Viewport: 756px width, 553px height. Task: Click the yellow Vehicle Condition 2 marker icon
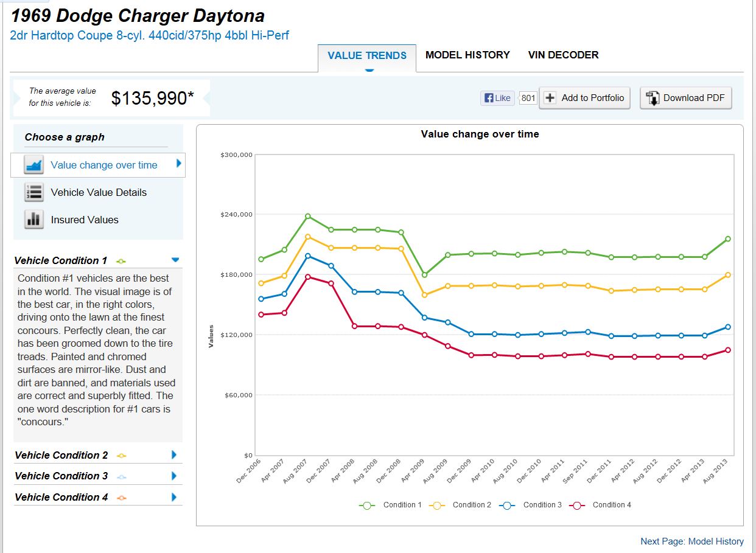tap(121, 456)
